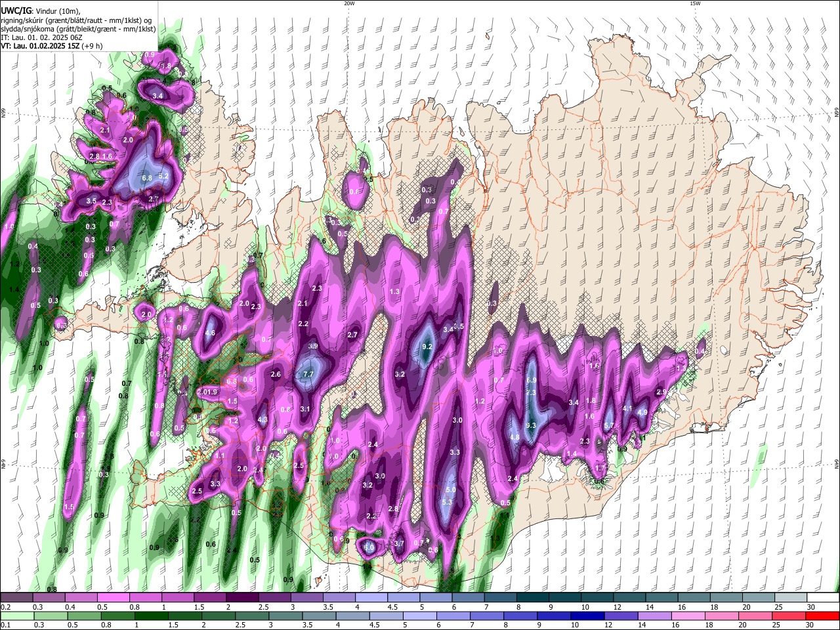Click the 5.3 precipitation value on the map
Viewport: 840px width, 630px height.
click(x=448, y=502)
